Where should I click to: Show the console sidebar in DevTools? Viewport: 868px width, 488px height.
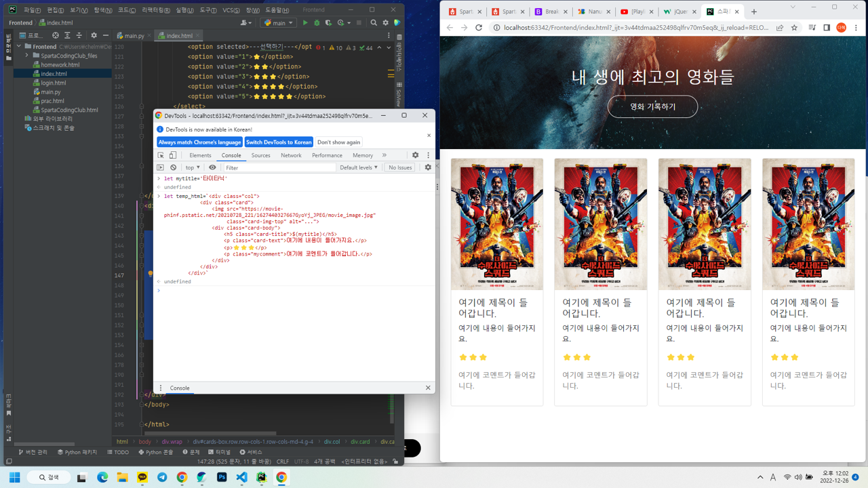click(x=161, y=167)
